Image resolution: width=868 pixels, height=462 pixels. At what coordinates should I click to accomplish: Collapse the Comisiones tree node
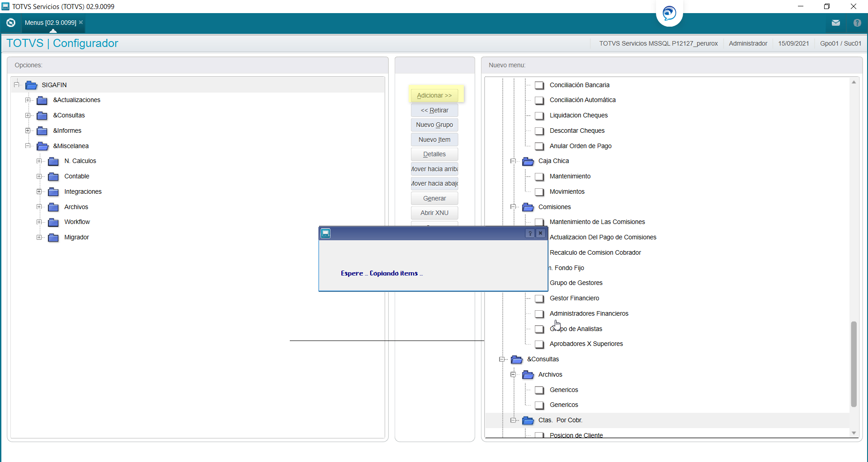point(513,206)
